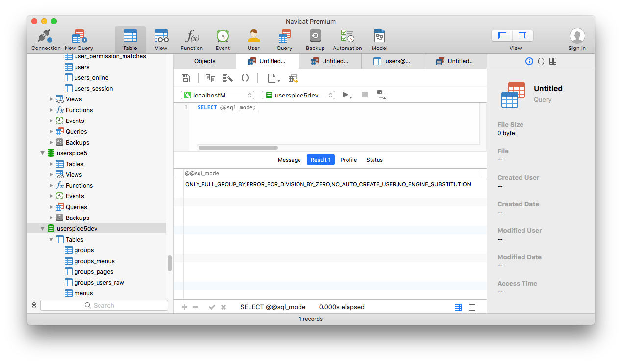
Task: Select Queries under userspice5
Action: (x=71, y=207)
